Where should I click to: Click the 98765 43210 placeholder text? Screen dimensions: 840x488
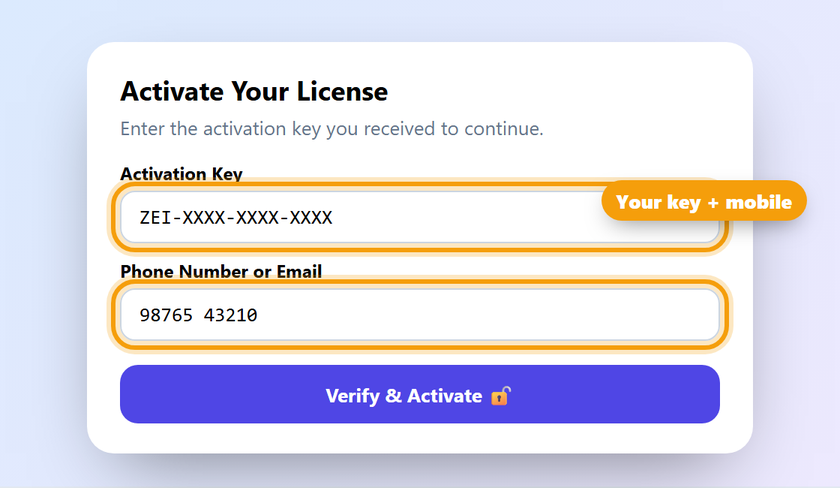coord(198,315)
